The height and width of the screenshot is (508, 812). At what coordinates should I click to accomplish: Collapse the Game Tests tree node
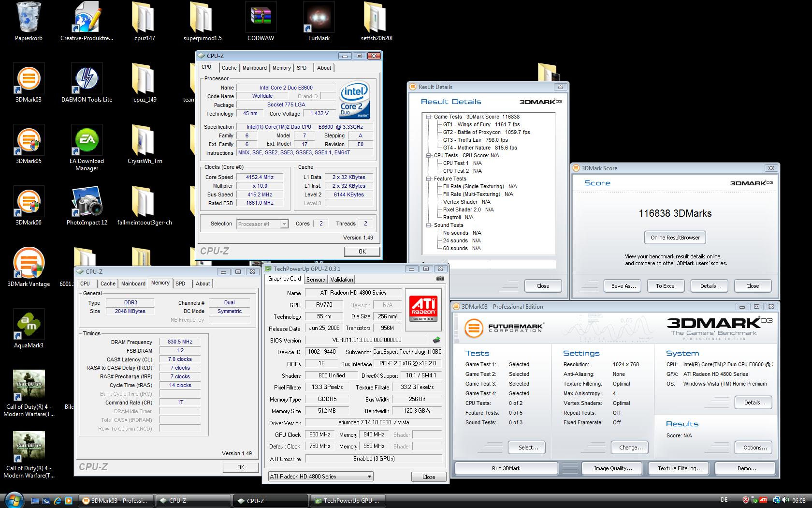coord(429,117)
